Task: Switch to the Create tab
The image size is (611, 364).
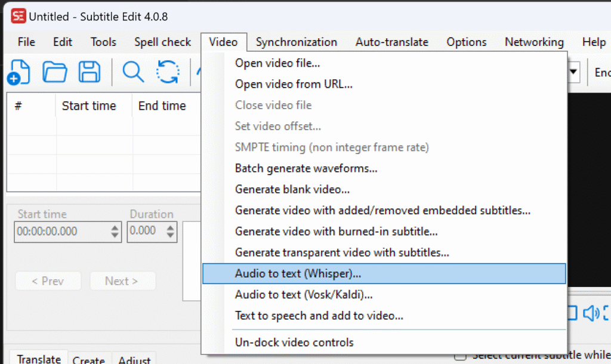Action: [88, 360]
